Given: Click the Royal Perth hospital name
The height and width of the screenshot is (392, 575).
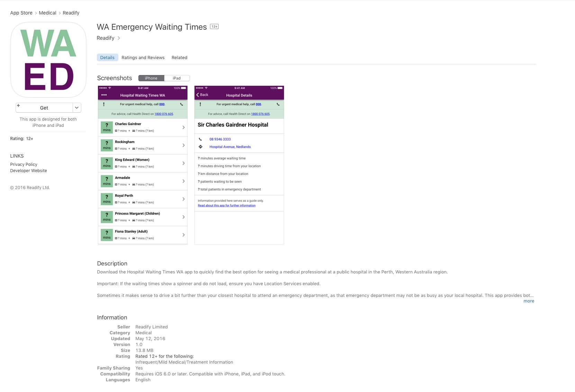Looking at the screenshot, I should pyautogui.click(x=124, y=196).
